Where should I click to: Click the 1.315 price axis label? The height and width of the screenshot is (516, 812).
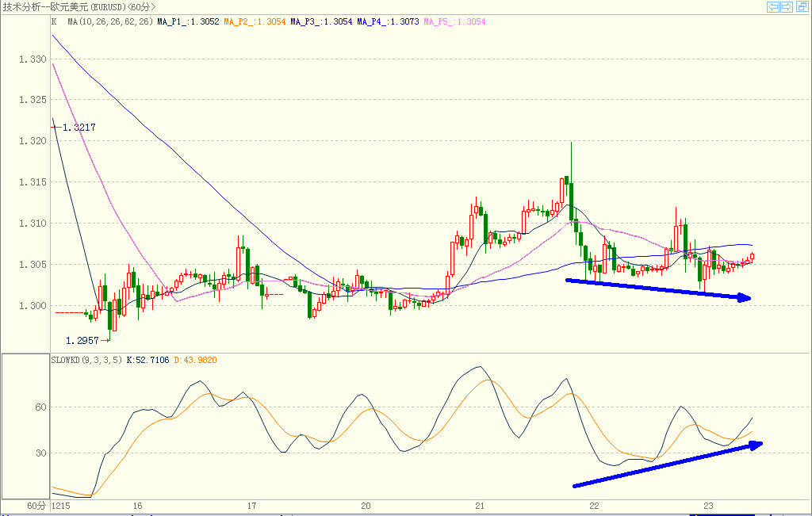(33, 182)
